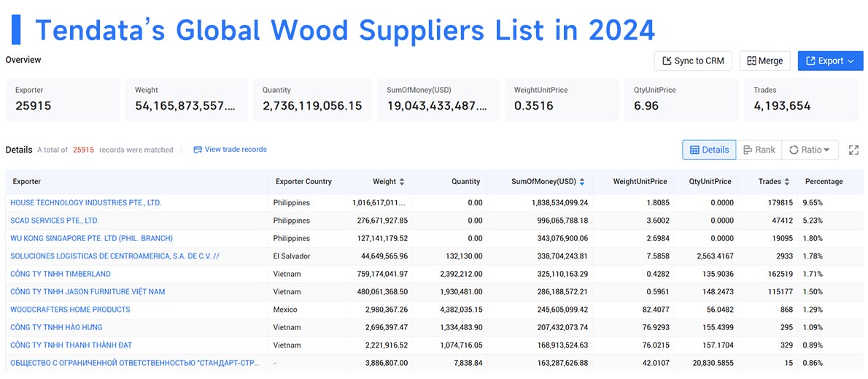Viewport: 868px width, 379px height.
Task: Select the Weight overview card
Action: [187, 99]
